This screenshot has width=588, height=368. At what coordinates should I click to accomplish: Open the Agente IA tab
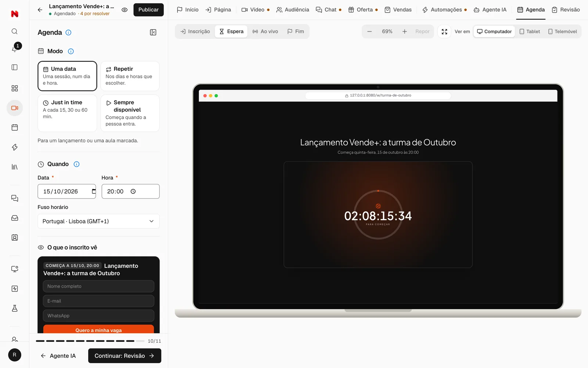(490, 10)
